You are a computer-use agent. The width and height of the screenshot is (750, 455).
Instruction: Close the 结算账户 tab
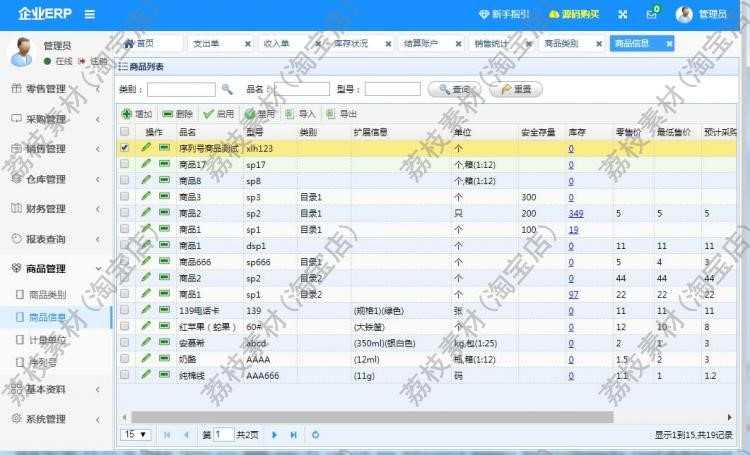[458, 44]
